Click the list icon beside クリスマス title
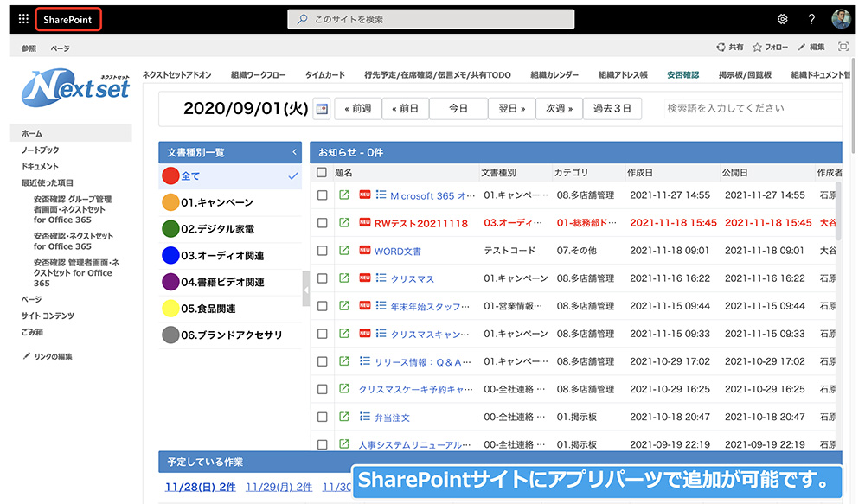This screenshot has width=865, height=504. coord(381,278)
